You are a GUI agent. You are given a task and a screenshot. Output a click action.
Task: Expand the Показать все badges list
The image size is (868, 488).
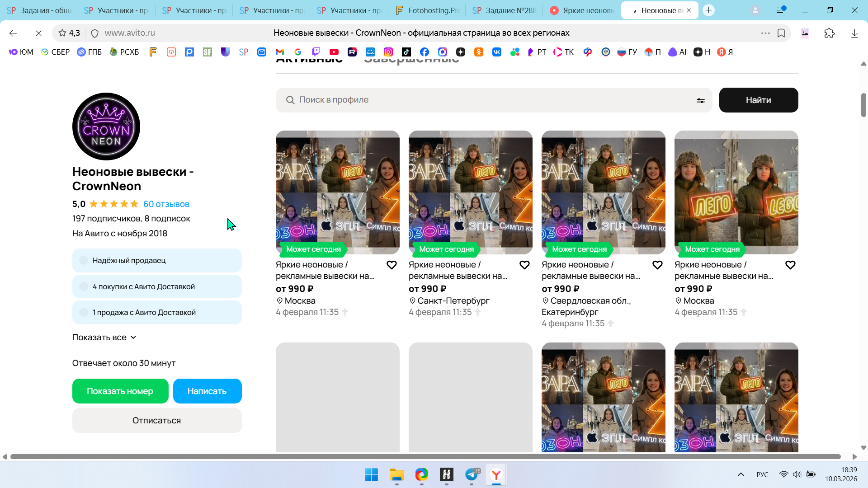coord(104,338)
